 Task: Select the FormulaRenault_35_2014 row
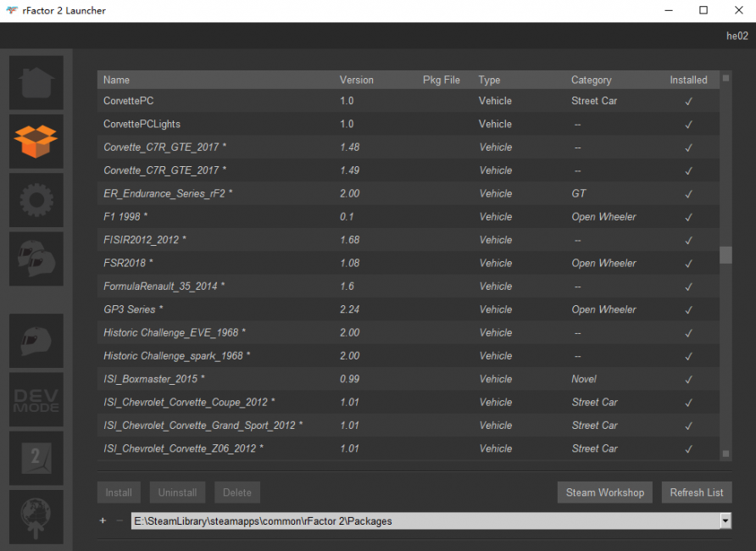[409, 286]
